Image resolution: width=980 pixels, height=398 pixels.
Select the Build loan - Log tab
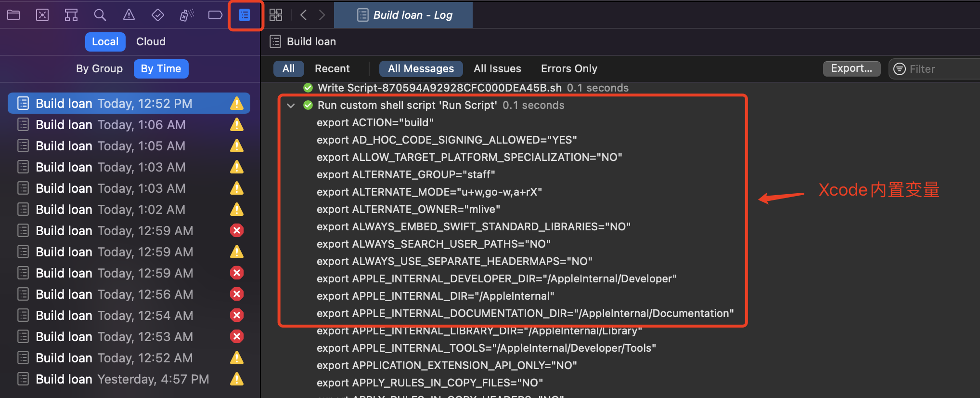click(x=404, y=15)
